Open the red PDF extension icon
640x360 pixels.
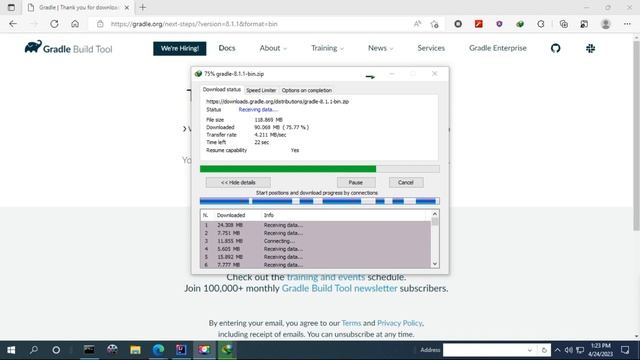point(479,24)
